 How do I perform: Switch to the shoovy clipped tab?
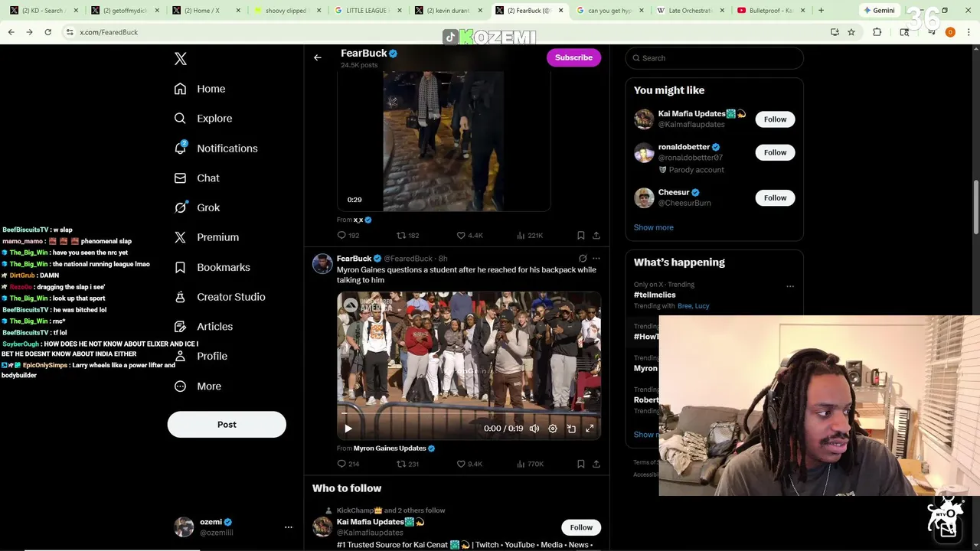pyautogui.click(x=286, y=11)
